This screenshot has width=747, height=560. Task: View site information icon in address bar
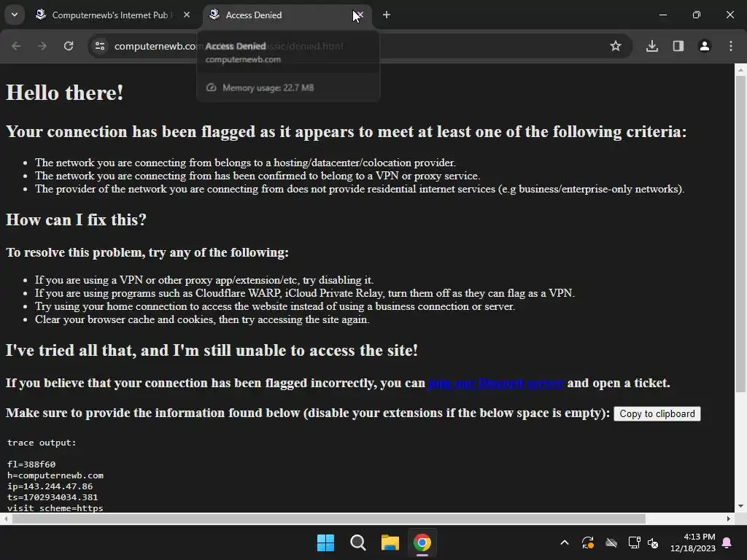click(x=100, y=46)
